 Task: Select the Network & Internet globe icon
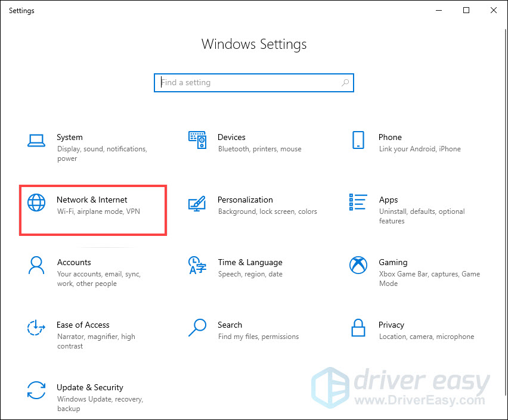point(36,203)
